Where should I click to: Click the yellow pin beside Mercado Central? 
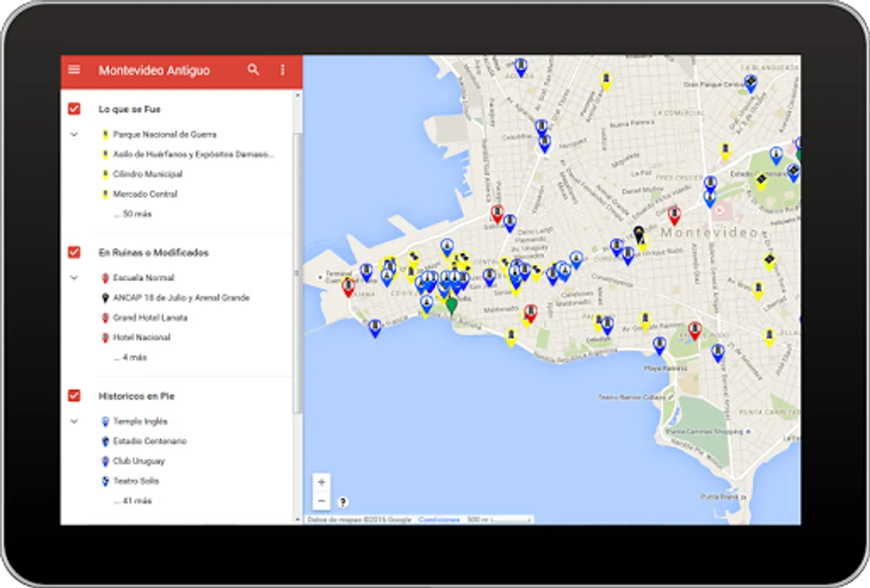[105, 194]
